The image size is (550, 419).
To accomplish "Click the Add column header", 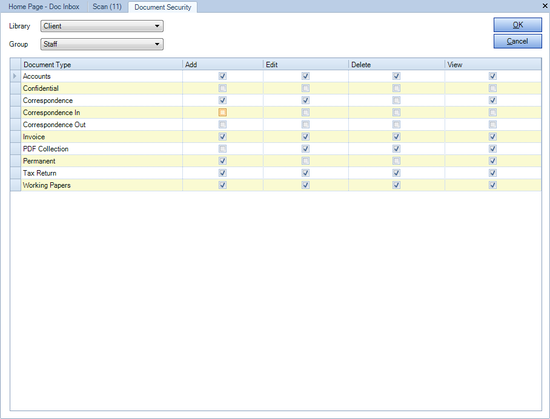I will tap(223, 65).
